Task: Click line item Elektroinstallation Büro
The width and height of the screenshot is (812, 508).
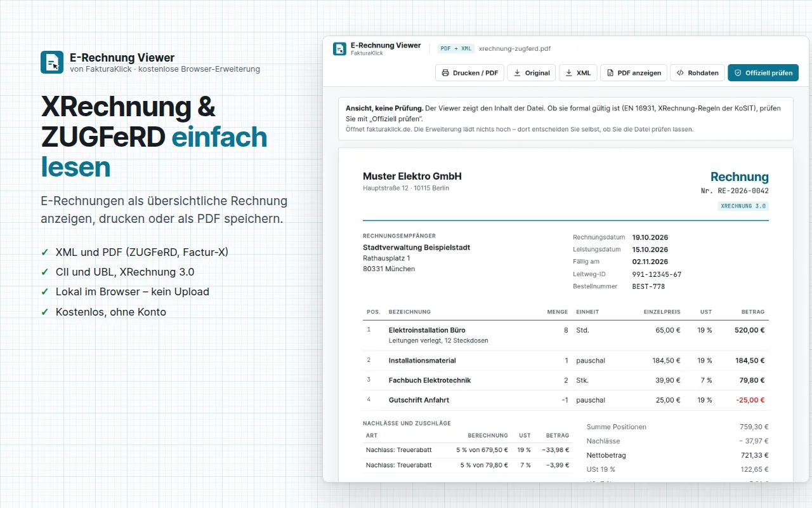Action: click(x=427, y=330)
